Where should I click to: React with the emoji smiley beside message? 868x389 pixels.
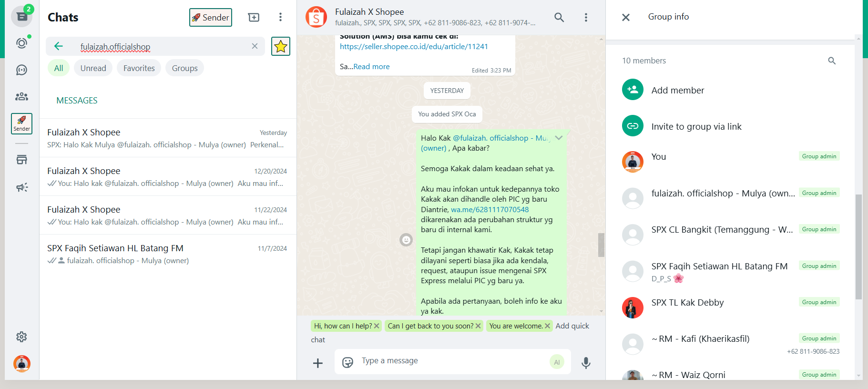coord(406,240)
